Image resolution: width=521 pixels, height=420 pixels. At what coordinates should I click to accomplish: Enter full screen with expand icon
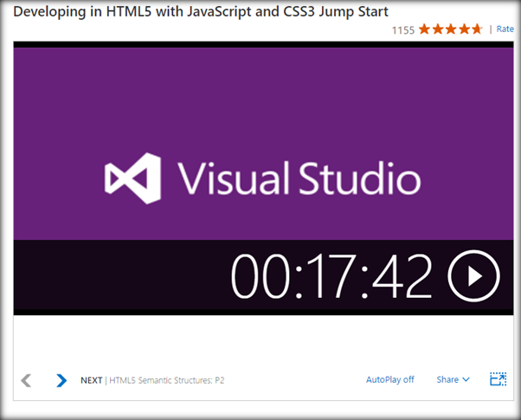click(498, 379)
